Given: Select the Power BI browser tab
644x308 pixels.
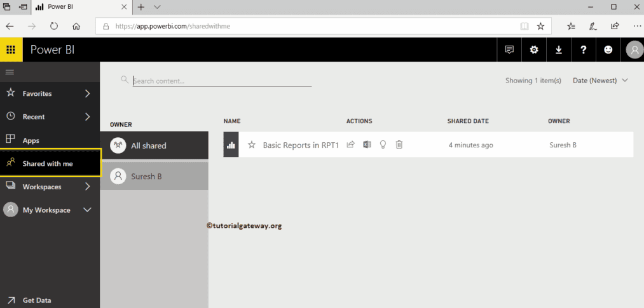Looking at the screenshot, I should (x=81, y=7).
